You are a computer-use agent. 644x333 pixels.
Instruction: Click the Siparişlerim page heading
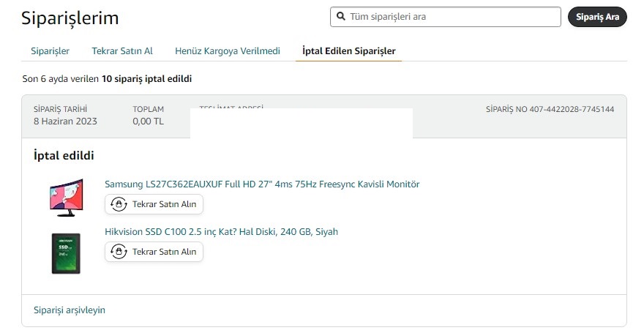(x=70, y=18)
